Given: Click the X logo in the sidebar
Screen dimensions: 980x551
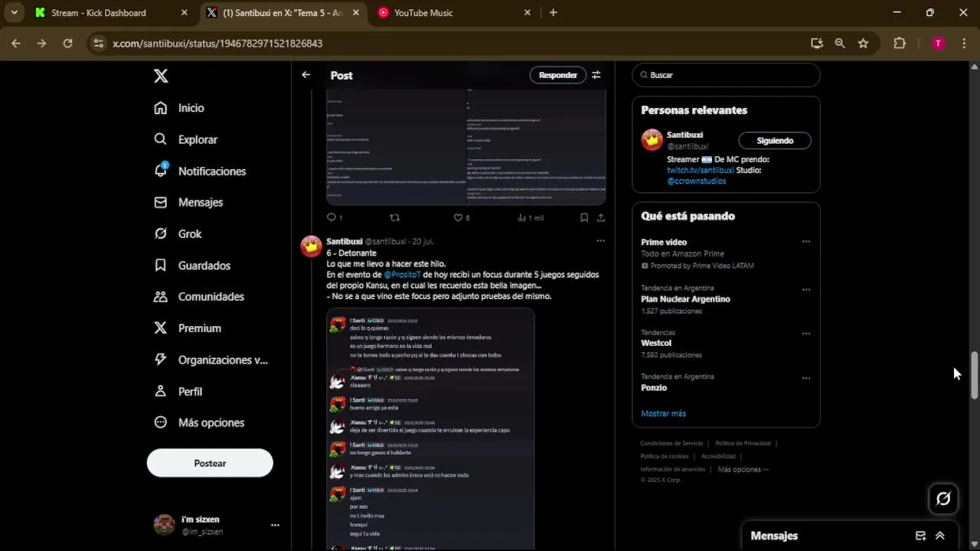Looking at the screenshot, I should pyautogui.click(x=161, y=76).
